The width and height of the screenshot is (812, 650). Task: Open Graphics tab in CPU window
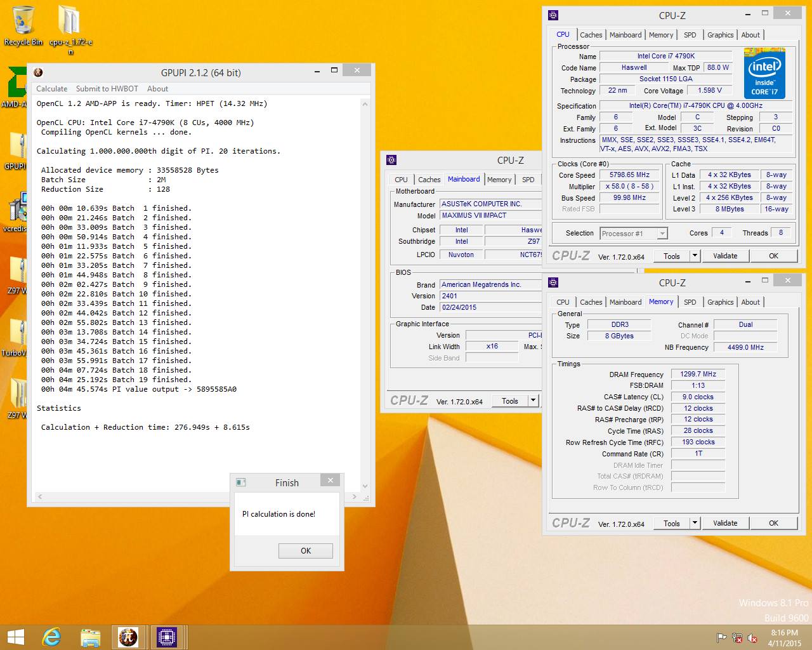pos(720,35)
